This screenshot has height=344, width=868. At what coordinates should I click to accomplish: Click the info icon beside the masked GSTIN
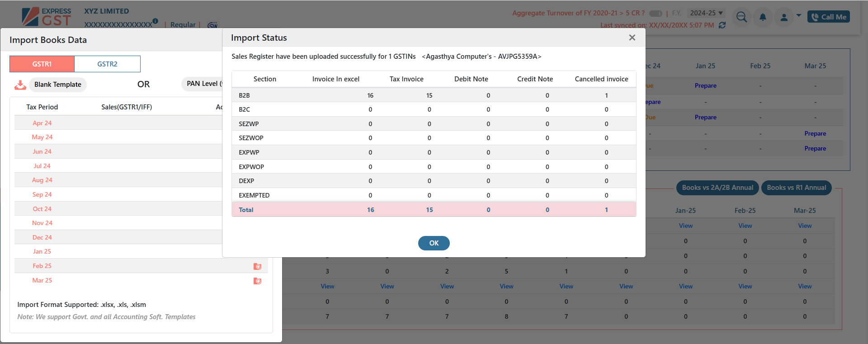pyautogui.click(x=156, y=21)
